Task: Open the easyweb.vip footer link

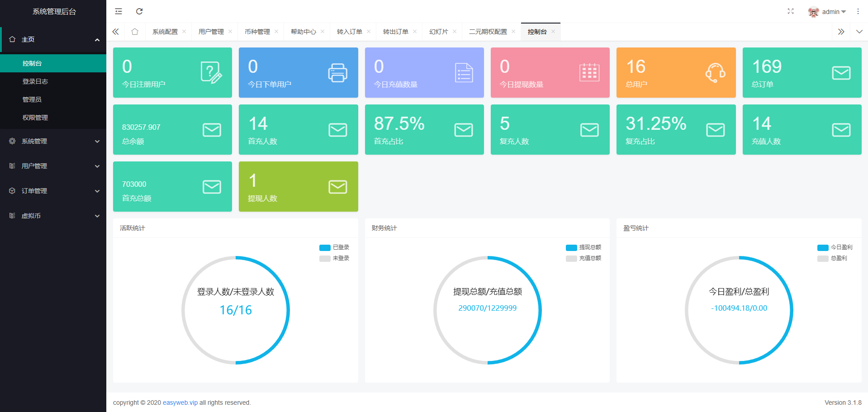Action: pyautogui.click(x=180, y=403)
